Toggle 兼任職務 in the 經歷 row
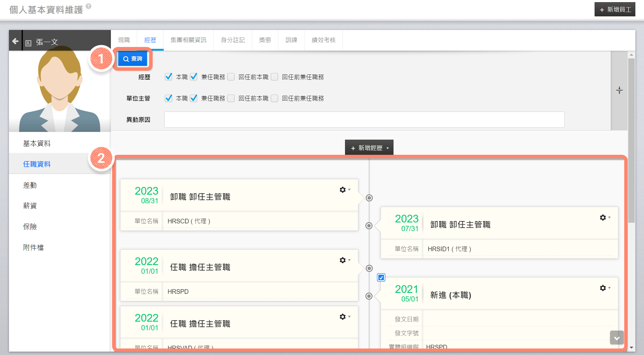Viewport: 644px width, 355px height. 194,77
